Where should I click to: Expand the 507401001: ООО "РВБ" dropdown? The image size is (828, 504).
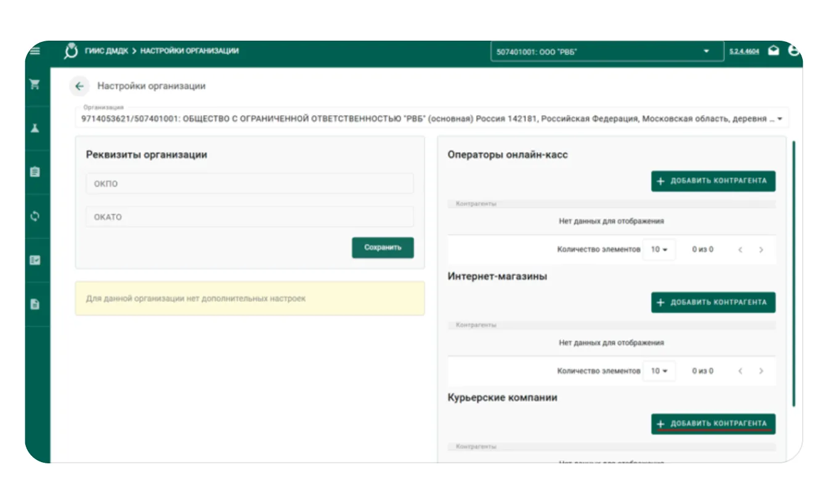pyautogui.click(x=607, y=52)
